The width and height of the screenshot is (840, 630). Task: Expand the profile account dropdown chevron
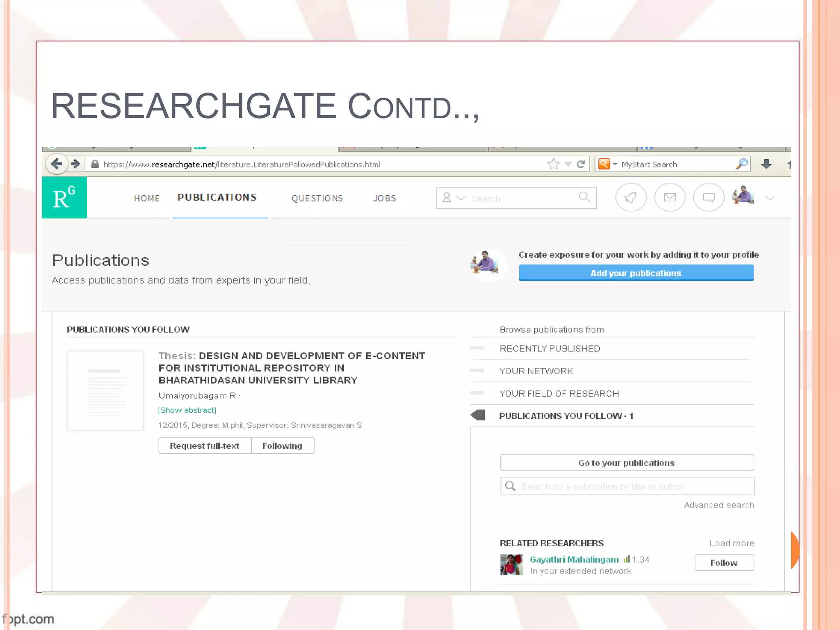(770, 199)
